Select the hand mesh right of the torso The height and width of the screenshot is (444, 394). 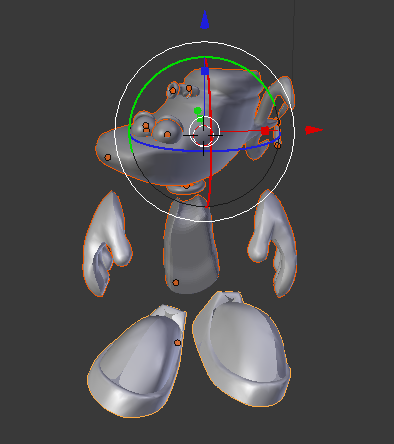[273, 243]
